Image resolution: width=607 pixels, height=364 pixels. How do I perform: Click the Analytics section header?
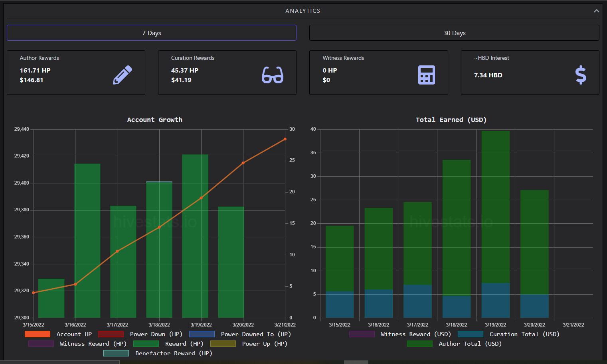pyautogui.click(x=303, y=11)
